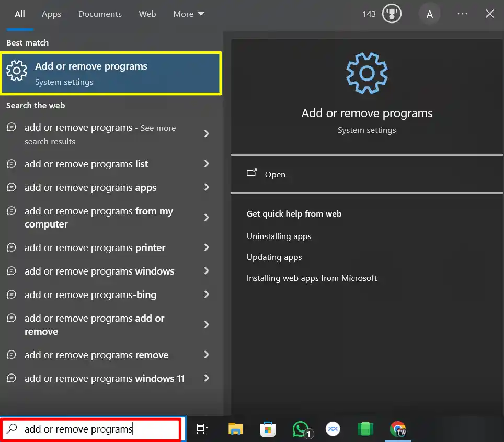Image resolution: width=504 pixels, height=442 pixels.
Task: Launch Microsoft Store from the taskbar
Action: tap(268, 428)
